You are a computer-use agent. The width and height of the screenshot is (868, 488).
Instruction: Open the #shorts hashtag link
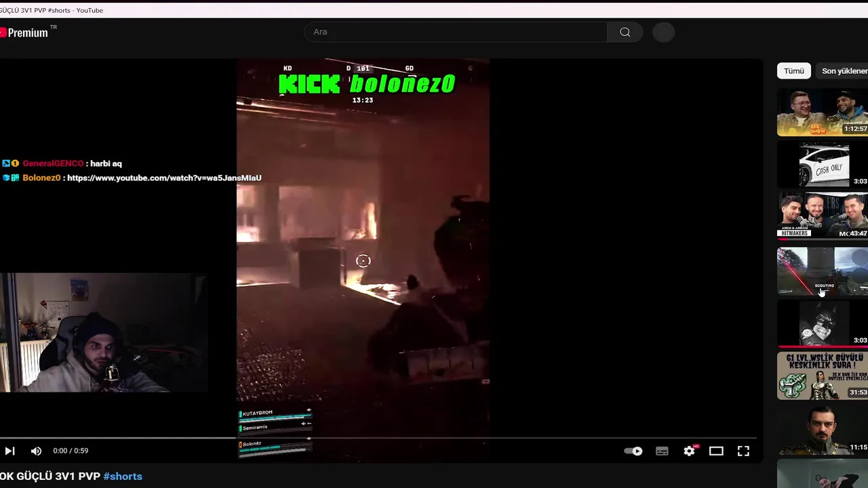(123, 476)
